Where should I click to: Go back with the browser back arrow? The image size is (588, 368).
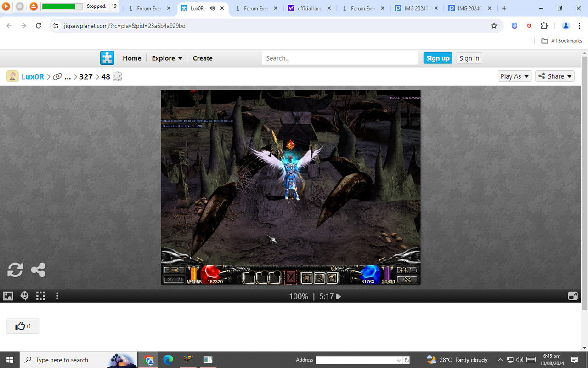tap(9, 26)
